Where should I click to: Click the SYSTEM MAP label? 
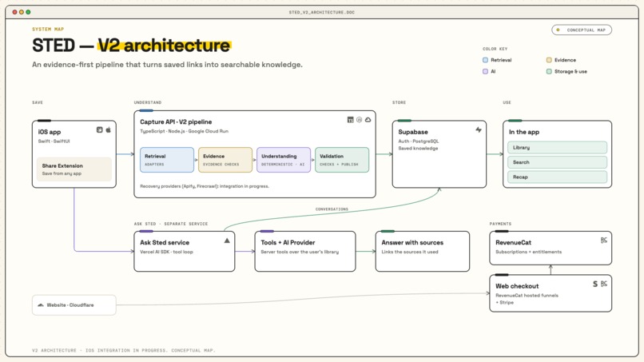[48, 30]
